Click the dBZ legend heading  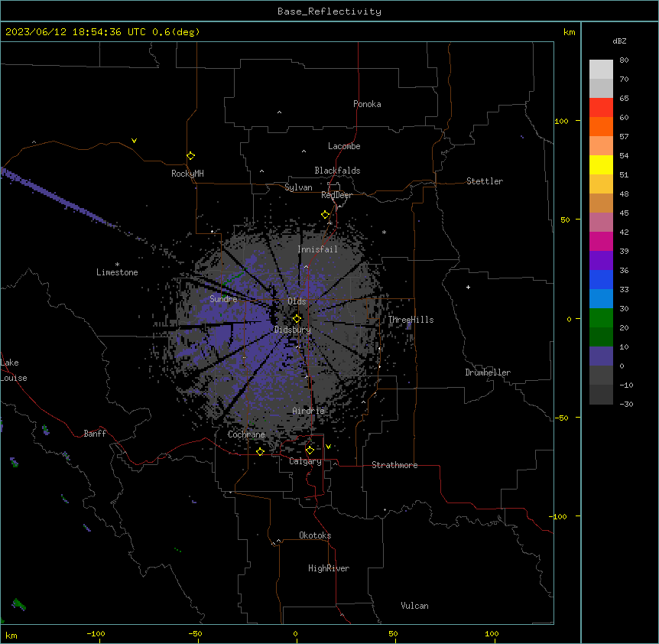[x=619, y=41]
